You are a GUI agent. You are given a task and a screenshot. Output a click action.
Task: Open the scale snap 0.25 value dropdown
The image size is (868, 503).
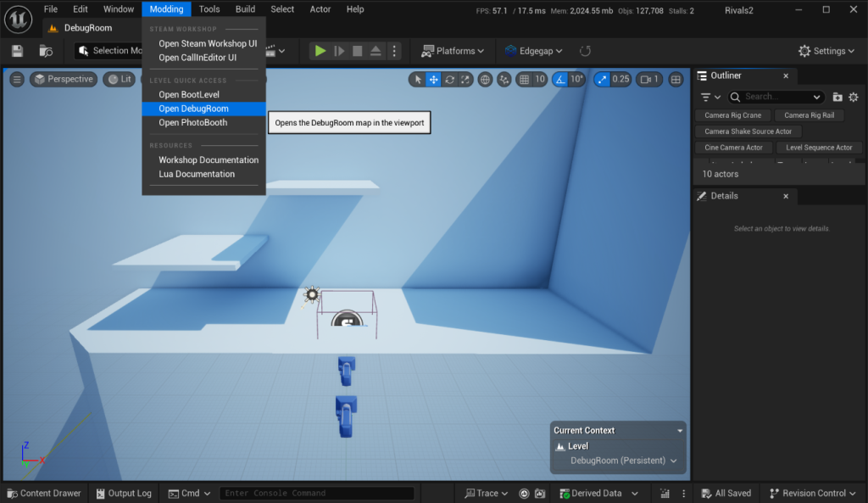tap(620, 79)
